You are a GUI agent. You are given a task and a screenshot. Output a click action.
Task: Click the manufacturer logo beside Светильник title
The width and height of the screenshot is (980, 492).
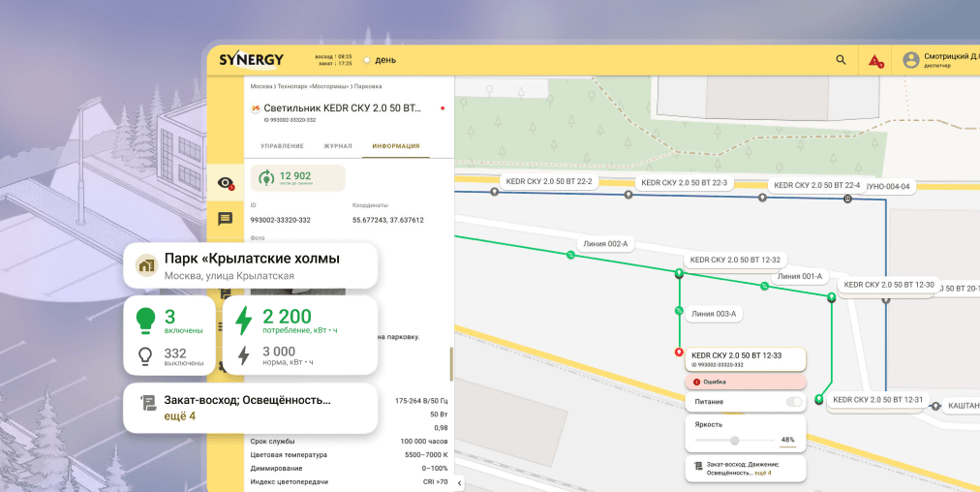point(255,108)
